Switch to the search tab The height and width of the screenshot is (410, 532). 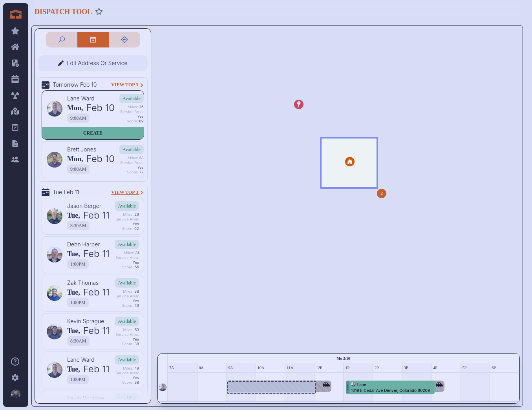coord(62,40)
